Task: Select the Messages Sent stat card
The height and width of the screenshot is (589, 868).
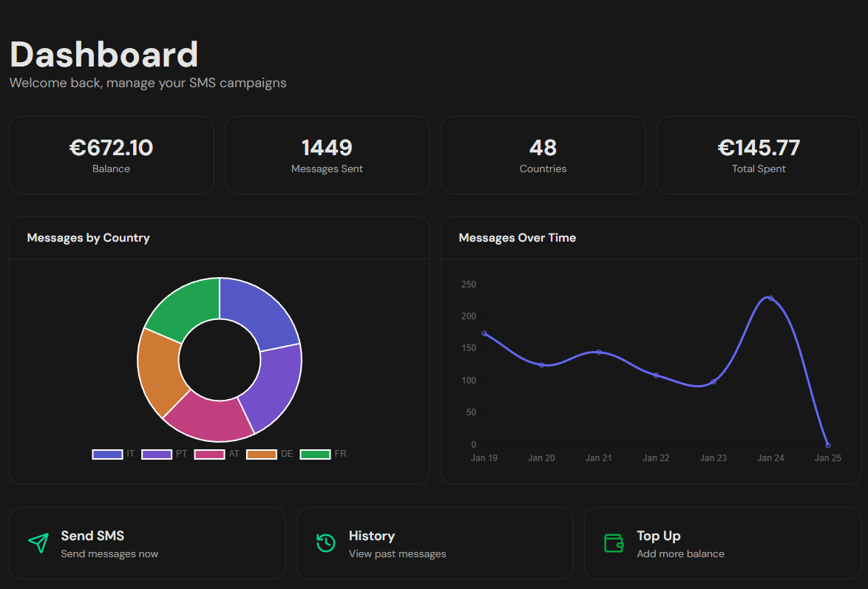Action: coord(327,155)
